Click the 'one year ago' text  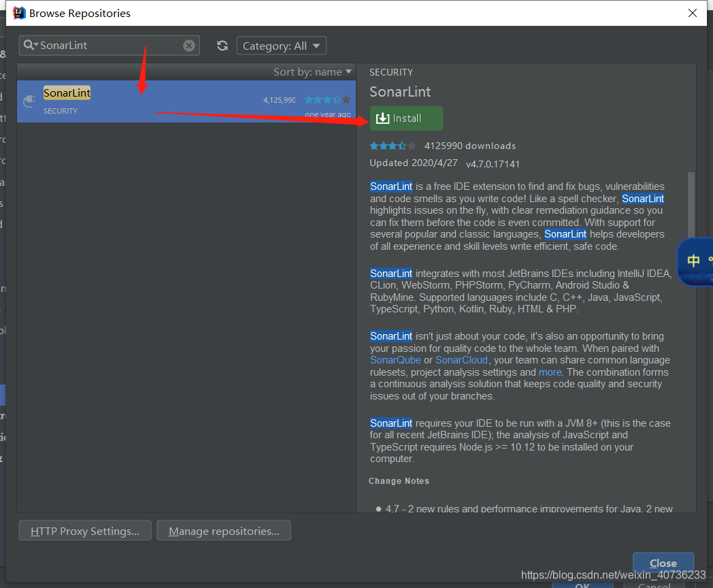click(x=327, y=114)
